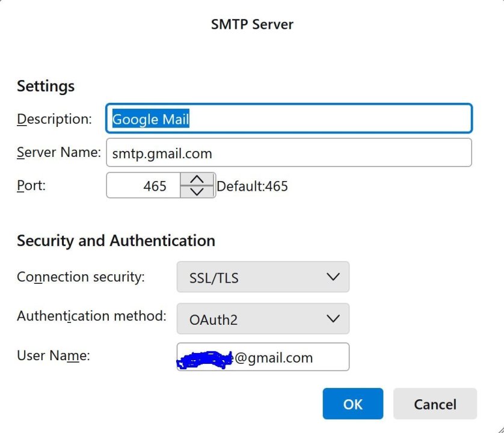Click the User Name field

click(263, 357)
